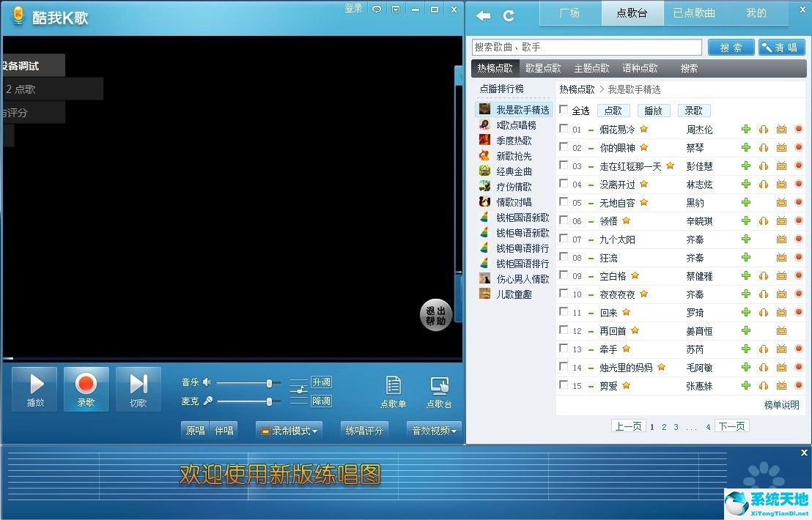This screenshot has height=520, width=812.
Task: Mute the 音乐 speaker icon
Action: [x=207, y=382]
